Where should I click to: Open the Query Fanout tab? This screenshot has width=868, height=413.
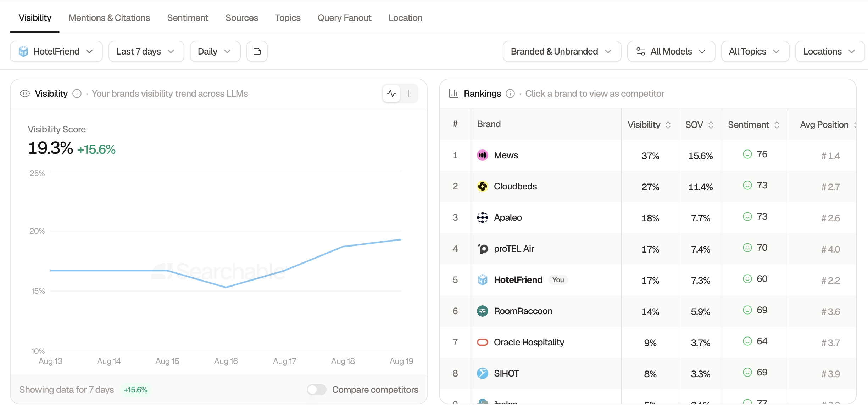click(x=344, y=18)
